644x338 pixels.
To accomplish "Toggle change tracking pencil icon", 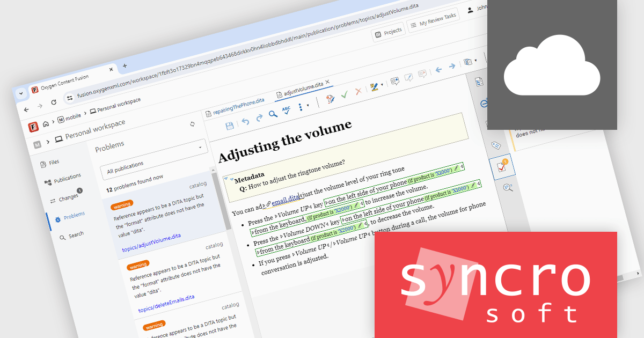I will pos(331,98).
